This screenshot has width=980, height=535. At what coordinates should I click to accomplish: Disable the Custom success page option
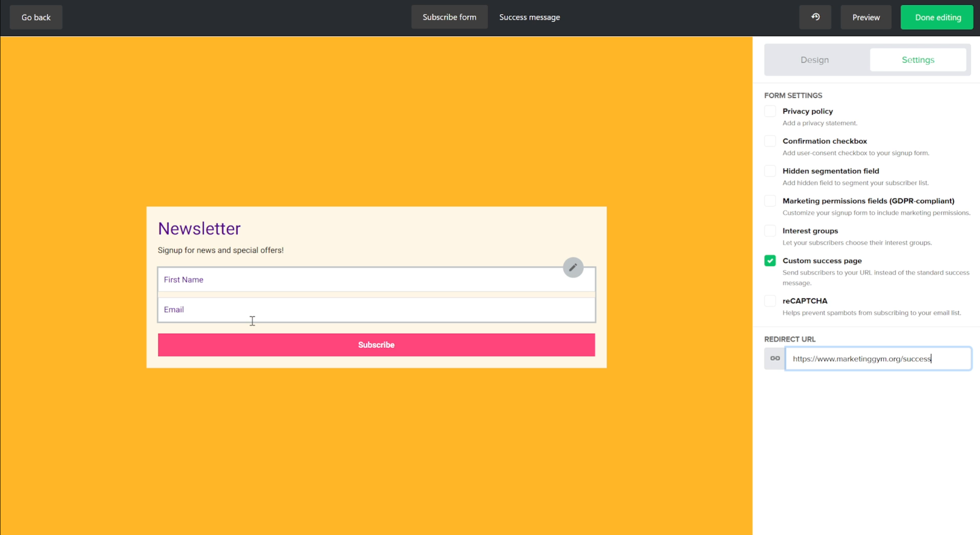770,261
